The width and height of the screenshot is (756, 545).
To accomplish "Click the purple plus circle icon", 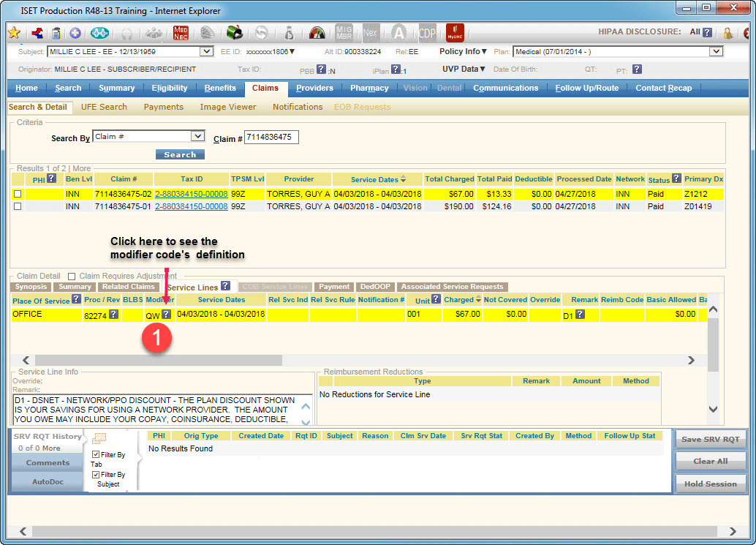I will (x=75, y=33).
